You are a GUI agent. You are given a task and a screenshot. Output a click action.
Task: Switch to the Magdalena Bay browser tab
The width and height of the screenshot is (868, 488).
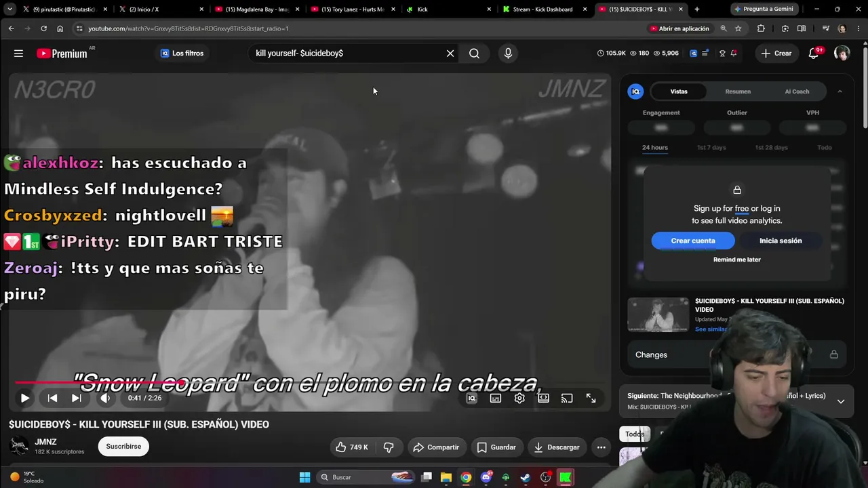click(x=257, y=9)
